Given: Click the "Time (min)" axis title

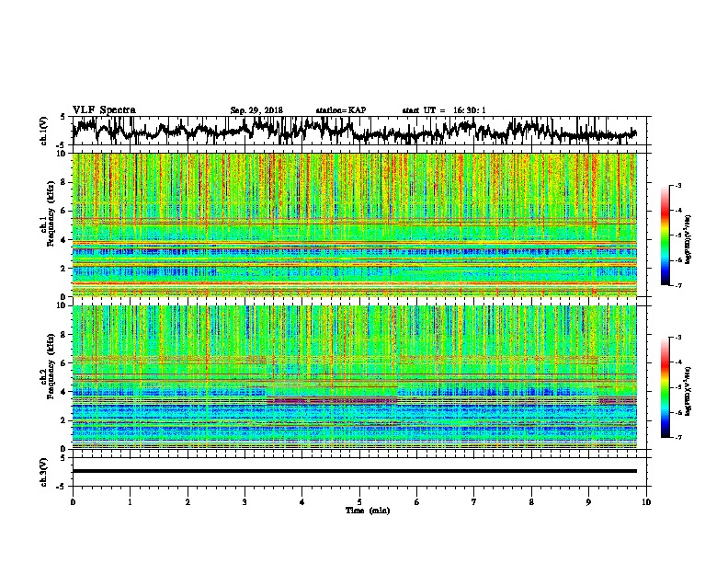Looking at the screenshot, I should 368,511.
